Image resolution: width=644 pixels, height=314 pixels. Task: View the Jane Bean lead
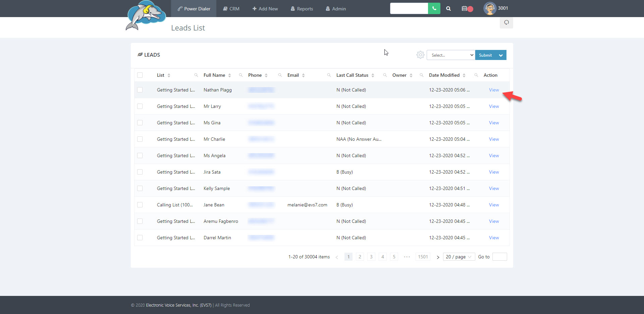[494, 205]
